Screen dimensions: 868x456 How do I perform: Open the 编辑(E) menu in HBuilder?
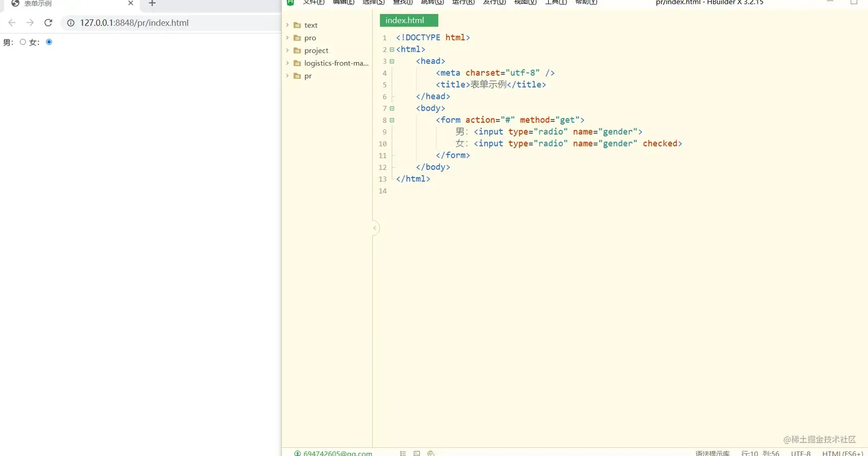[343, 2]
